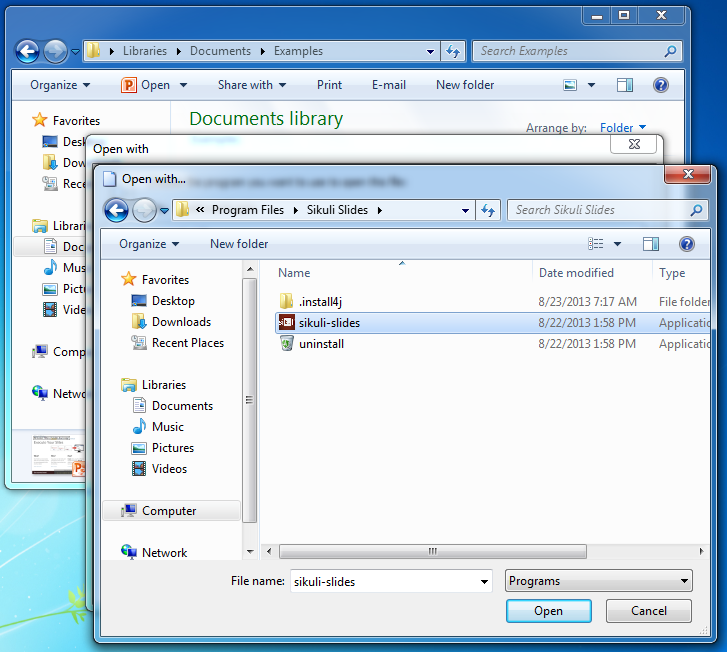
Task: Change the view icon in the Explorer toolbar
Action: [x=570, y=85]
